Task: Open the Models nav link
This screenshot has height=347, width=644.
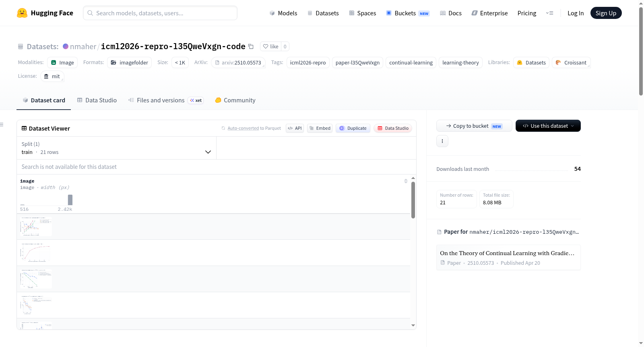Action: 283,13
